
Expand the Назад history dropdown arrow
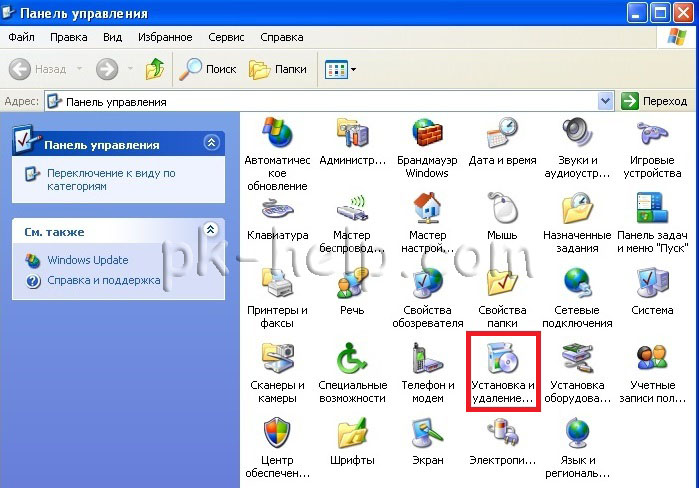[x=79, y=69]
